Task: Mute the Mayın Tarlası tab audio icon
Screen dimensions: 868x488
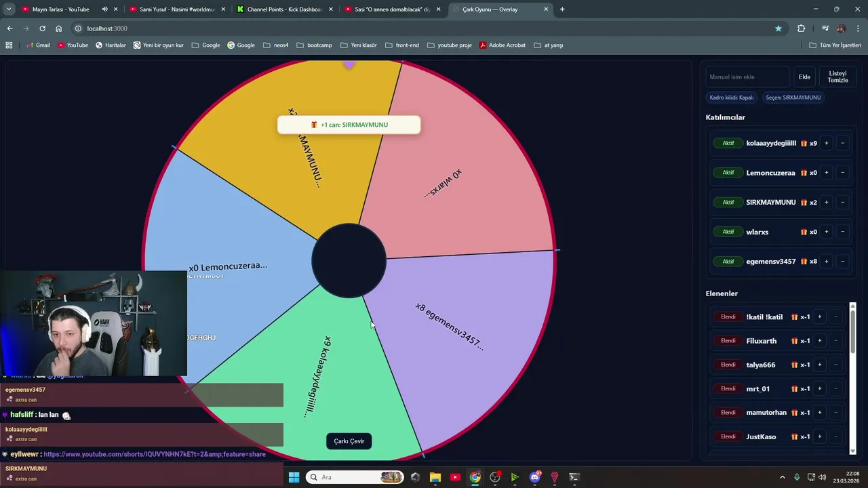Action: point(104,9)
